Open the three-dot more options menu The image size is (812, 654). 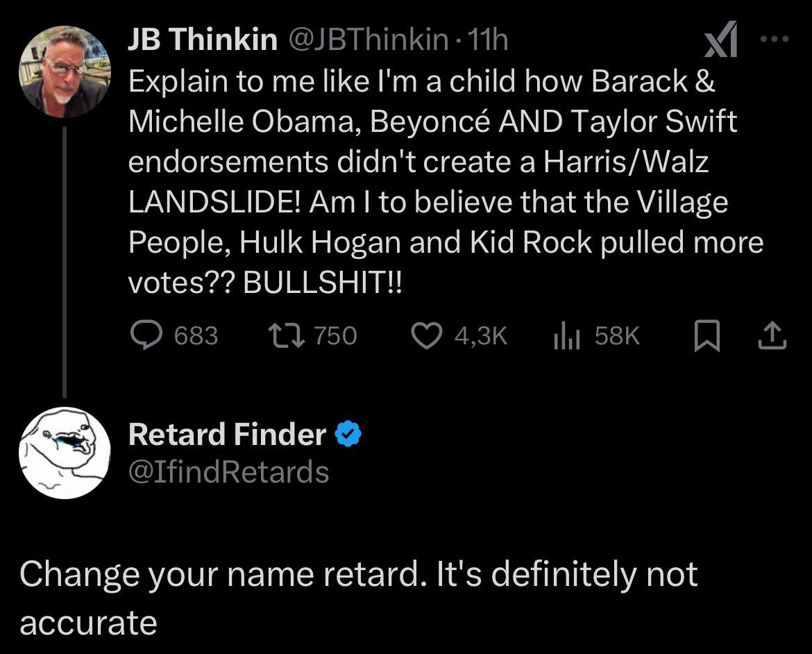click(774, 40)
